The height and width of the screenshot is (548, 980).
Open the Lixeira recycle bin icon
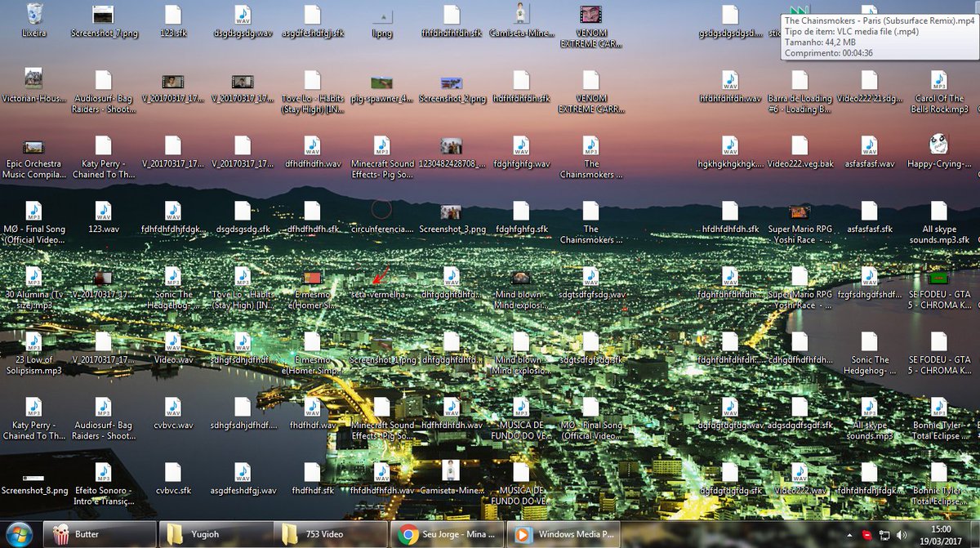pos(33,20)
